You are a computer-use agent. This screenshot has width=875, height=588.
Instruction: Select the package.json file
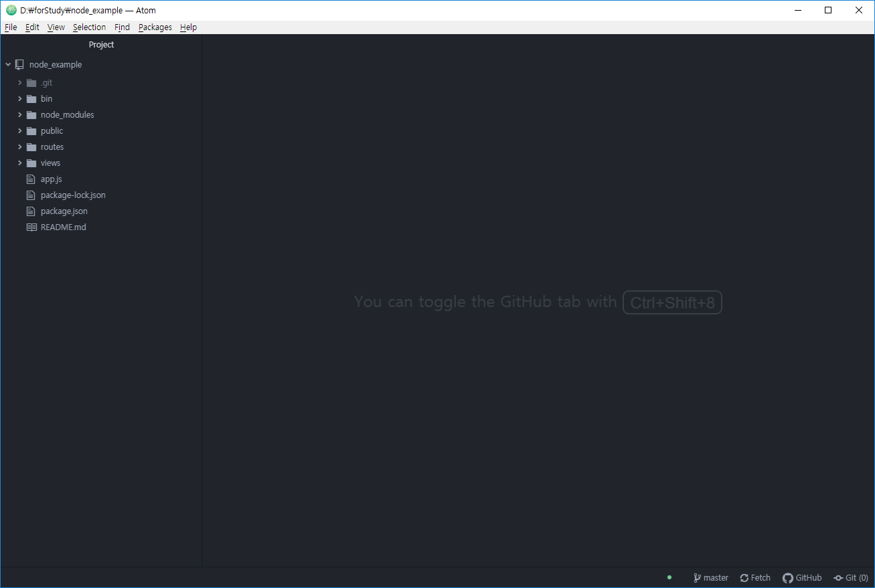tap(64, 211)
